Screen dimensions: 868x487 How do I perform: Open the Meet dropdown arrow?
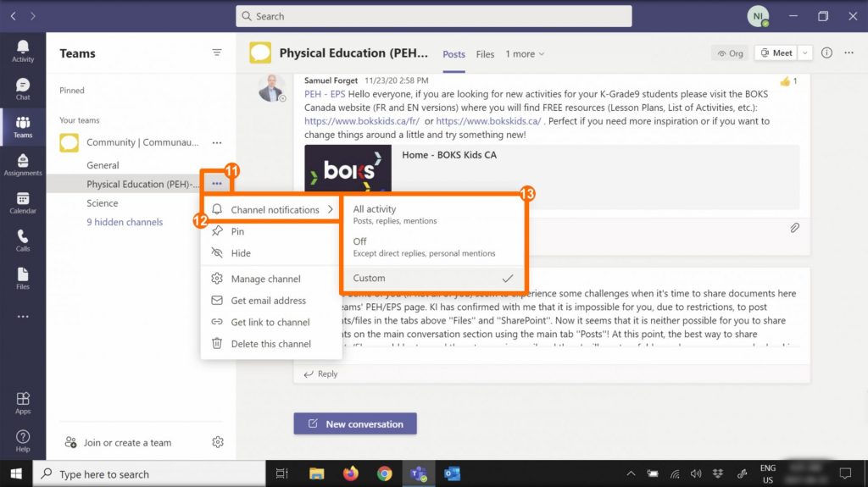[x=805, y=53]
